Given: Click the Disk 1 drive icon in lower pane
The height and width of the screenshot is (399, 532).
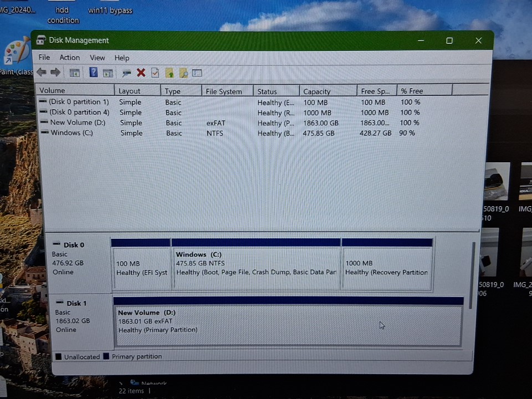Looking at the screenshot, I should click(x=60, y=302).
